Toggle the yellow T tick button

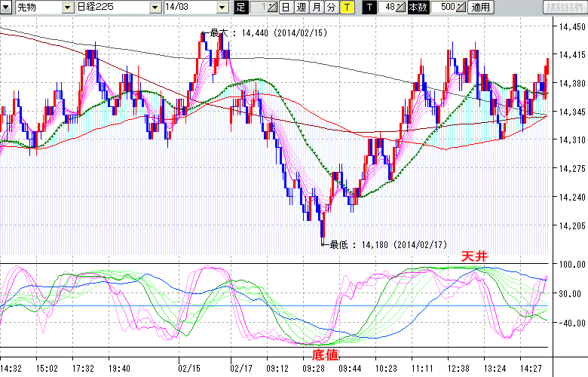click(x=346, y=8)
